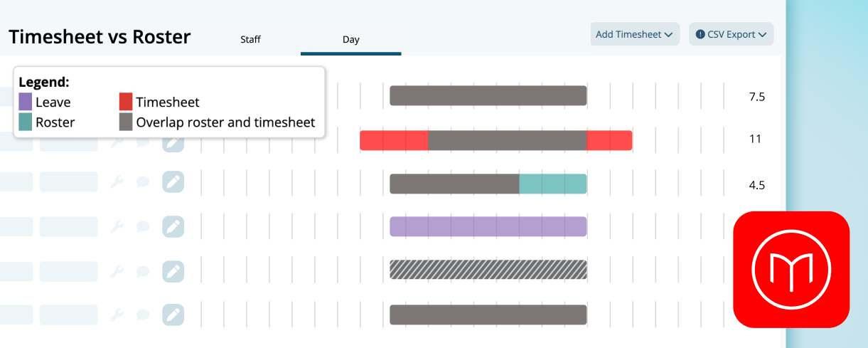Click the purple Leave legend swatch
Image resolution: width=868 pixels, height=348 pixels.
(x=26, y=102)
